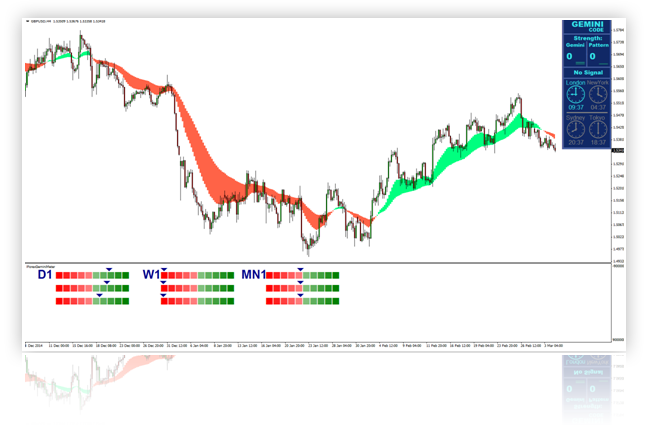Image resolution: width=648 pixels, height=430 pixels.
Task: Click the Sydney clock icon
Action: pos(575,130)
